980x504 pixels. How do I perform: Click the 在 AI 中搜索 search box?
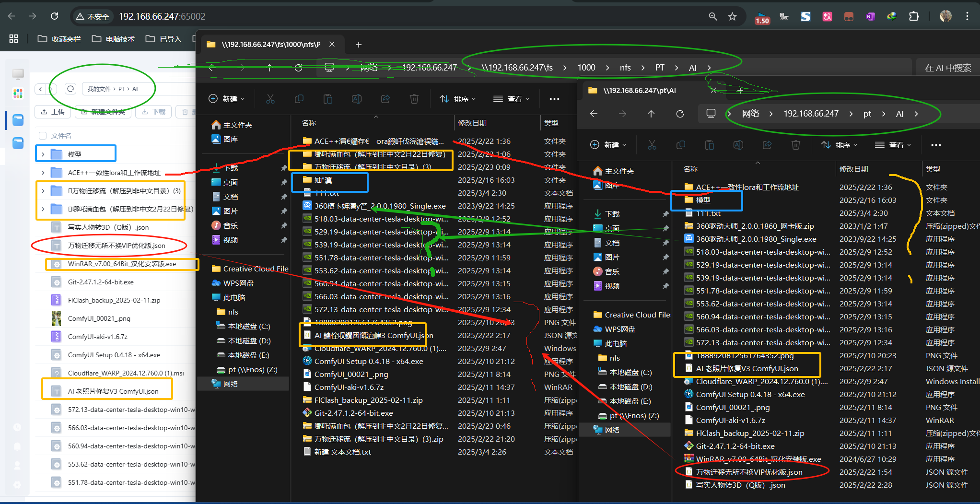[x=948, y=68]
